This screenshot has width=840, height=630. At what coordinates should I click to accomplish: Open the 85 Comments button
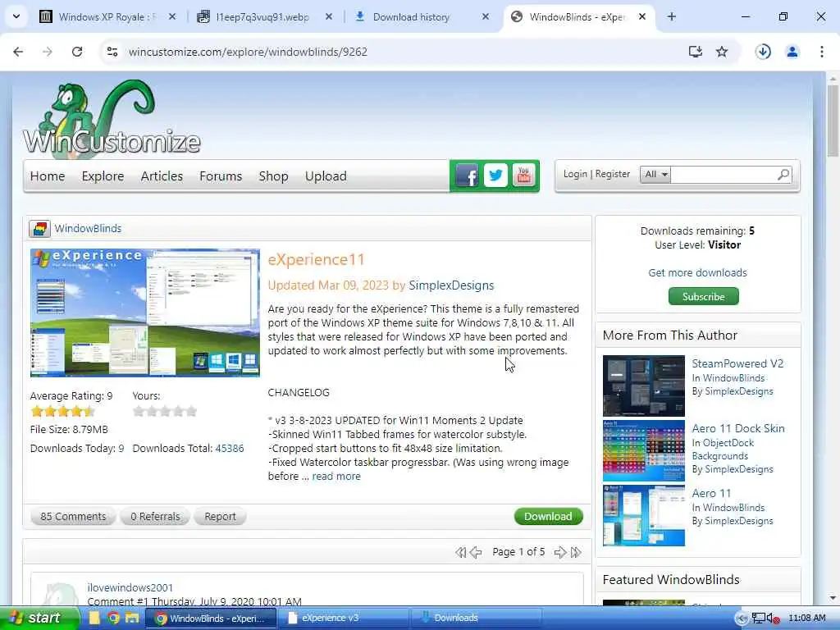[x=73, y=517]
